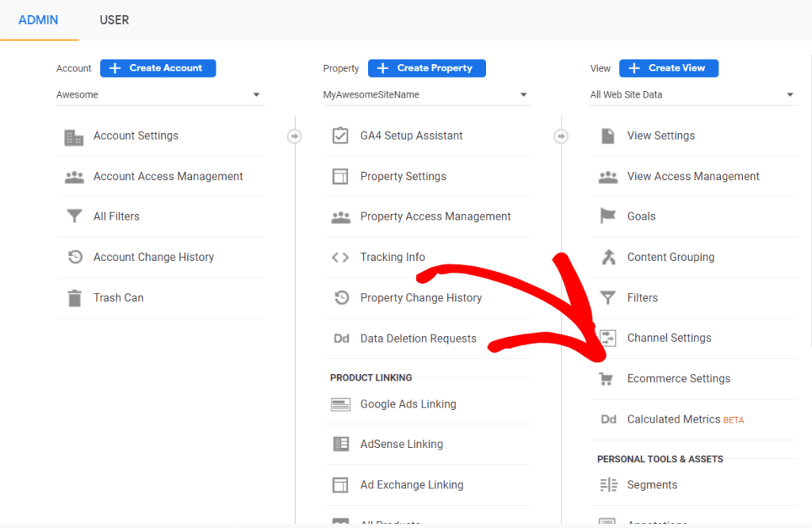Click the Trash Can icon
The width and height of the screenshot is (812, 528).
click(x=75, y=298)
